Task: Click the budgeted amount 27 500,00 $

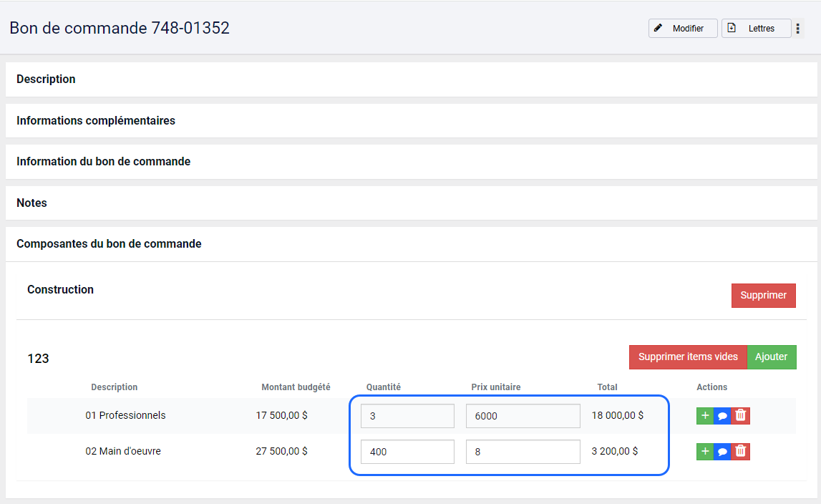Action: point(282,451)
